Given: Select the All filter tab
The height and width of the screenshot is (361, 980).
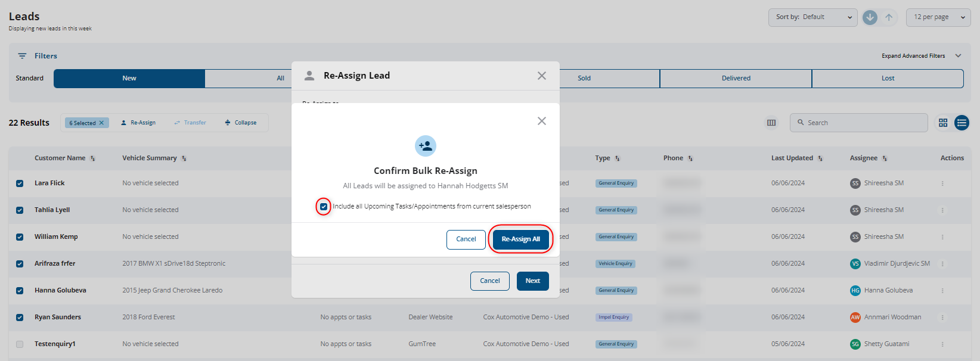Looking at the screenshot, I should pyautogui.click(x=280, y=78).
